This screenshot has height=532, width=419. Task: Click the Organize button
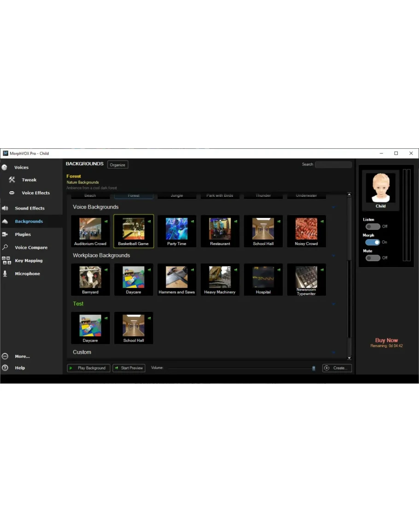(x=117, y=165)
